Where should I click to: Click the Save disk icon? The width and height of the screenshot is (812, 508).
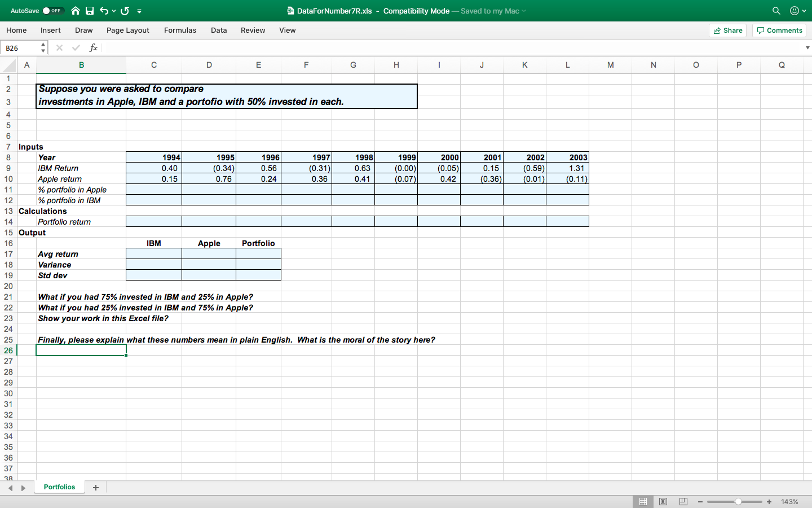(90, 11)
